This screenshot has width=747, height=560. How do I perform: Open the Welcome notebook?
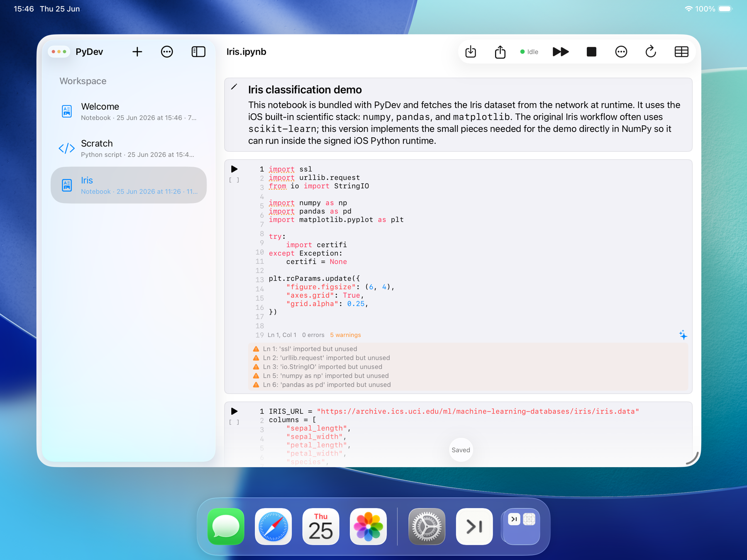click(x=129, y=112)
